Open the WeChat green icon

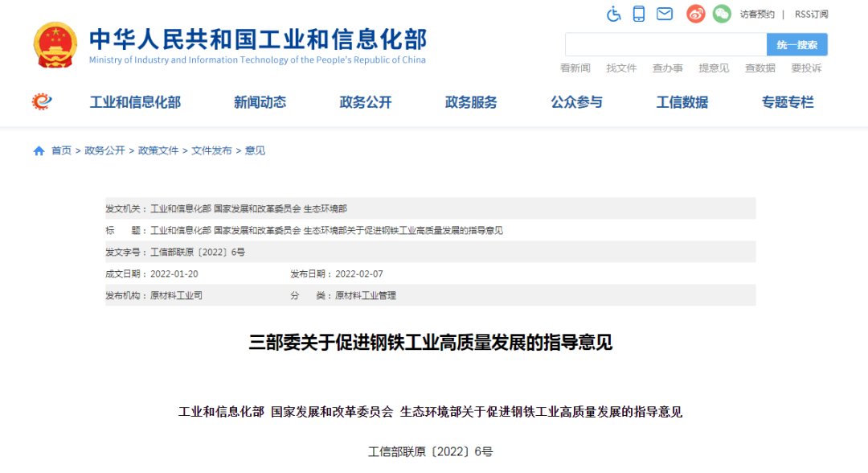tap(721, 14)
